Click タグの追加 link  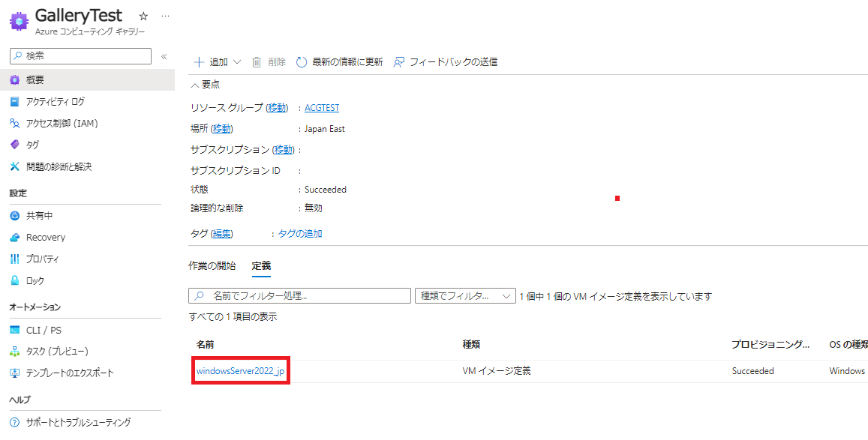pyautogui.click(x=300, y=234)
